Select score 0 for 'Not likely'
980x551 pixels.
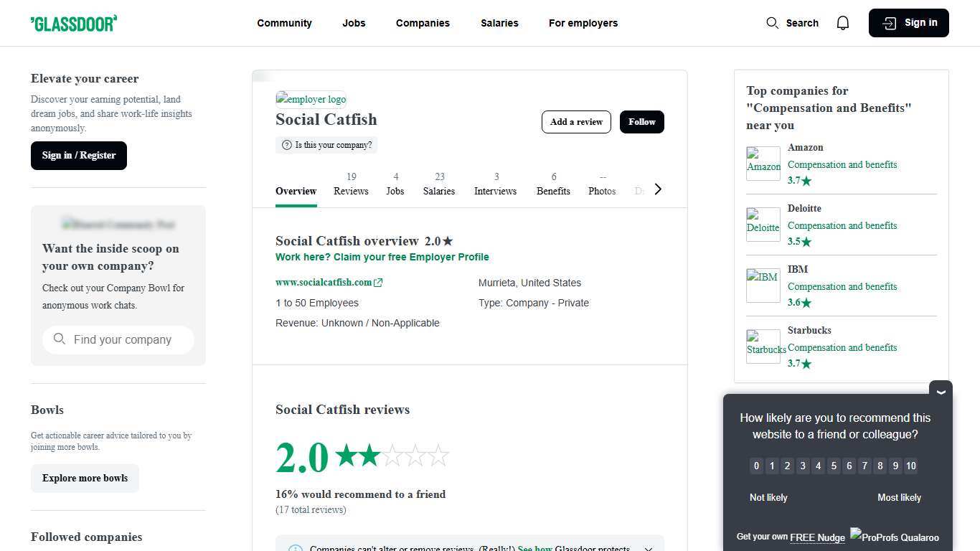point(756,466)
